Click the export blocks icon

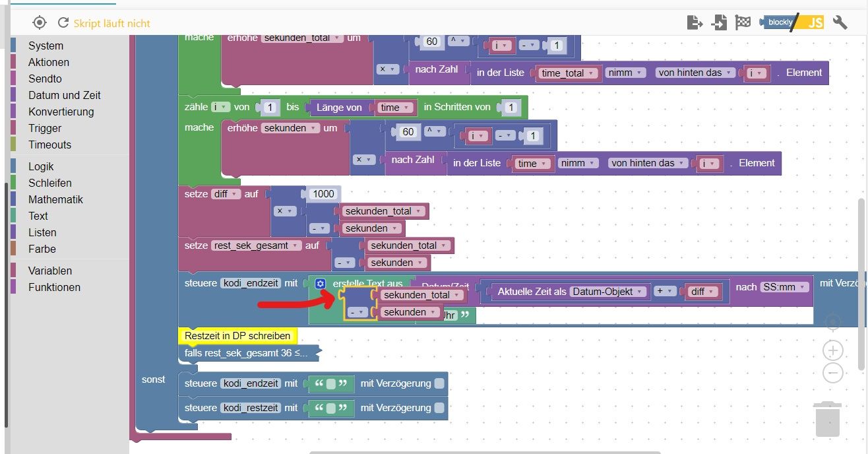coord(695,22)
